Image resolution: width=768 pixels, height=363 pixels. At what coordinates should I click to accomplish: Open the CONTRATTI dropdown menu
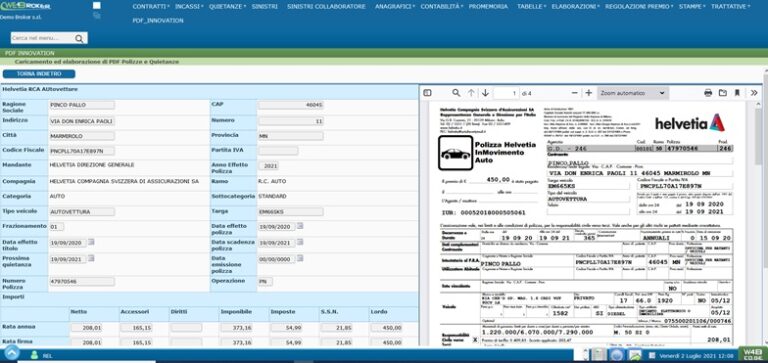(151, 7)
